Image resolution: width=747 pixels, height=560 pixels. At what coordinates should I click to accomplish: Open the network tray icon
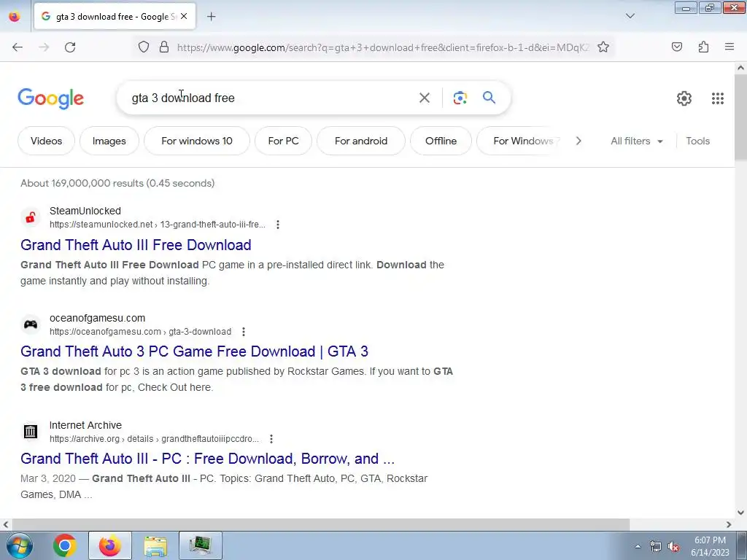656,547
